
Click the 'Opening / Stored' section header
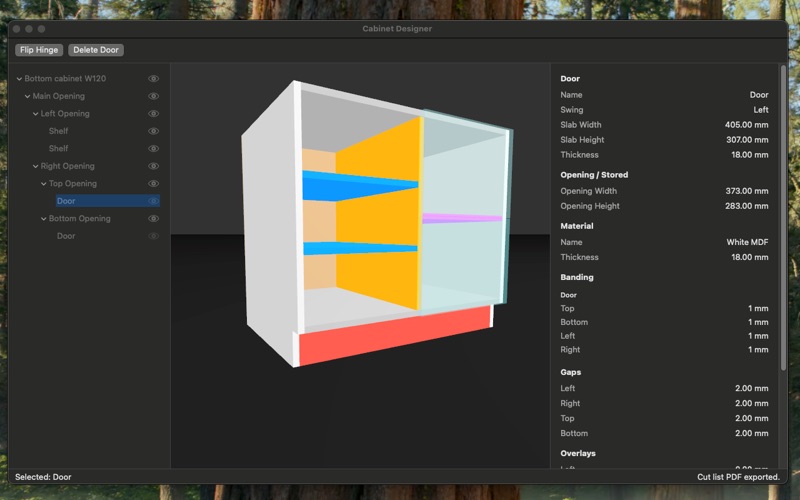click(594, 174)
